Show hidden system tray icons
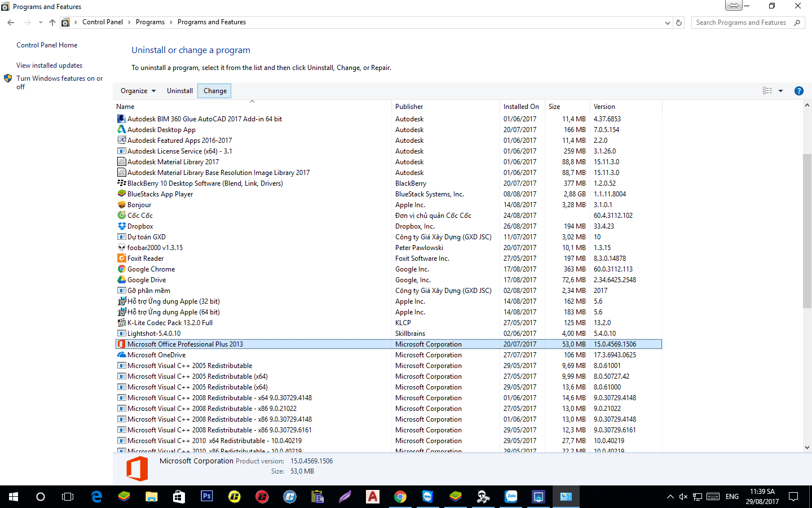This screenshot has width=812, height=508. point(670,497)
